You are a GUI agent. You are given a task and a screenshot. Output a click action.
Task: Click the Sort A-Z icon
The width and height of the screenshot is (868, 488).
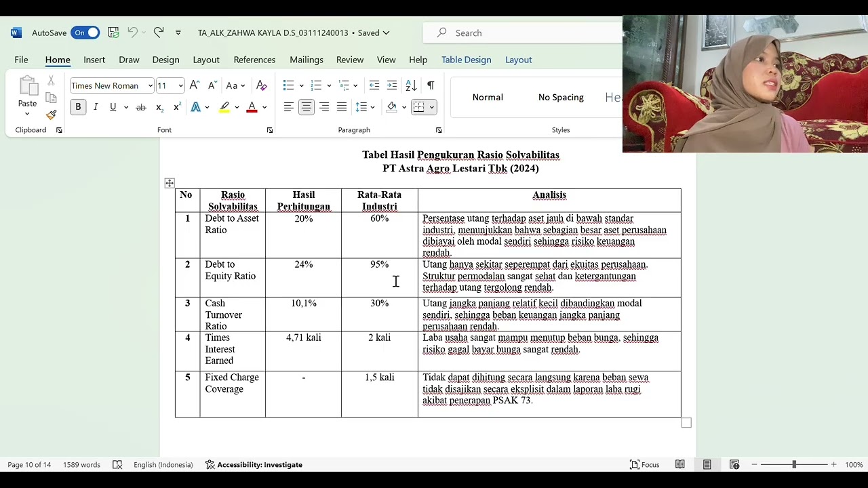[x=411, y=85]
